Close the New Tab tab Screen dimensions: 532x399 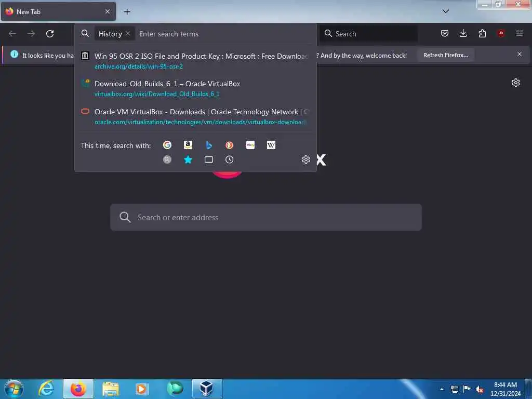pyautogui.click(x=108, y=11)
